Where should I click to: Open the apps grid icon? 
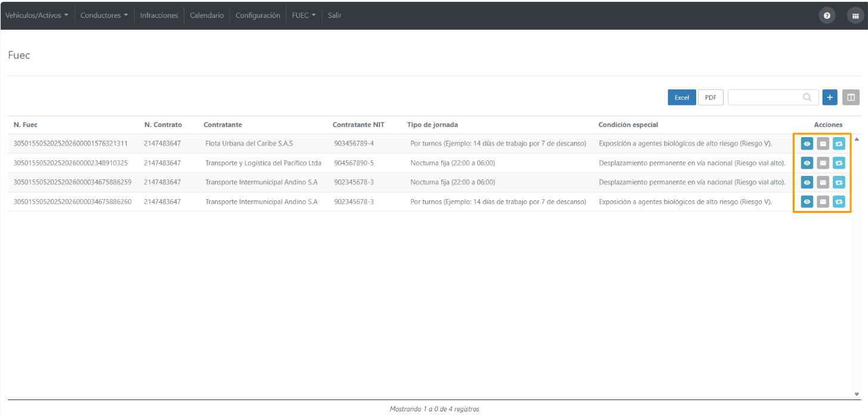[x=856, y=16]
